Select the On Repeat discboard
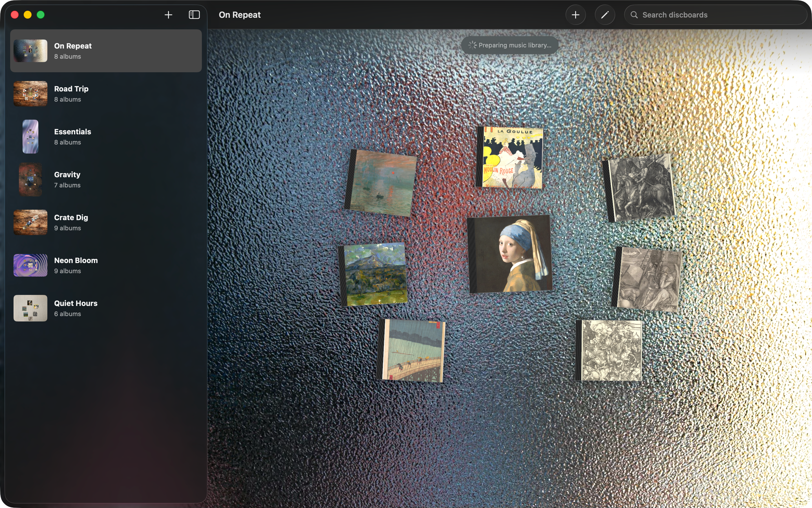The image size is (812, 508). (106, 51)
